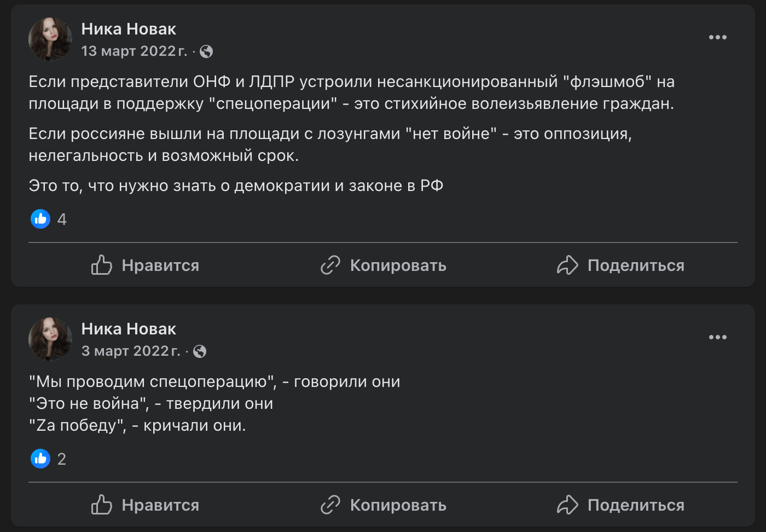Select Поделиться on the bottom post
The width and height of the screenshot is (766, 532).
pos(635,505)
